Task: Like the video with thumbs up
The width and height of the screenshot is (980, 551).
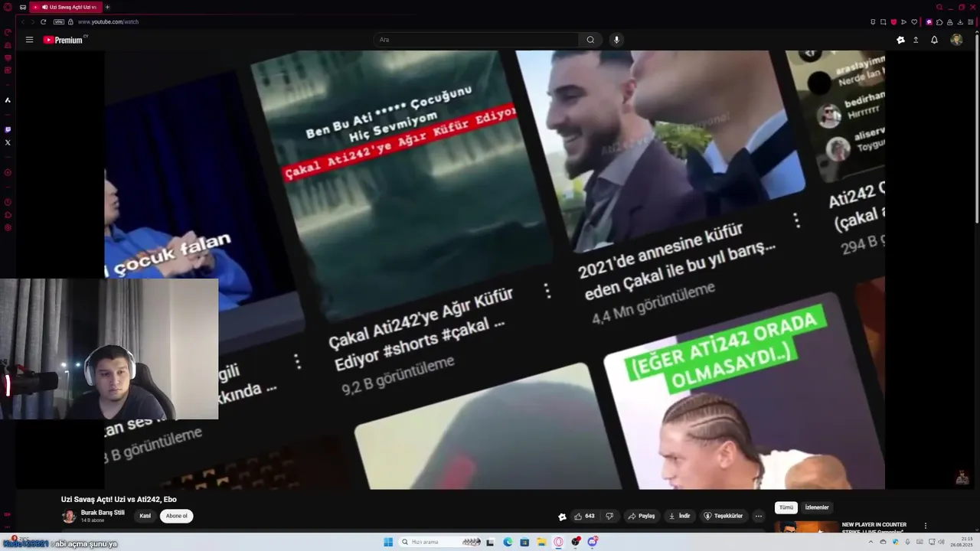Action: [x=584, y=516]
